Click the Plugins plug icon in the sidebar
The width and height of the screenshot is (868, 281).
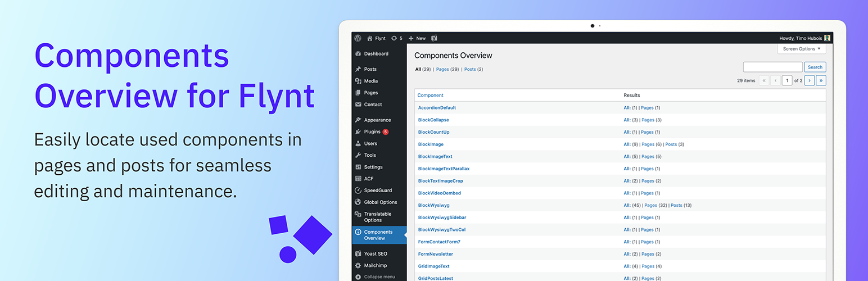click(x=358, y=132)
